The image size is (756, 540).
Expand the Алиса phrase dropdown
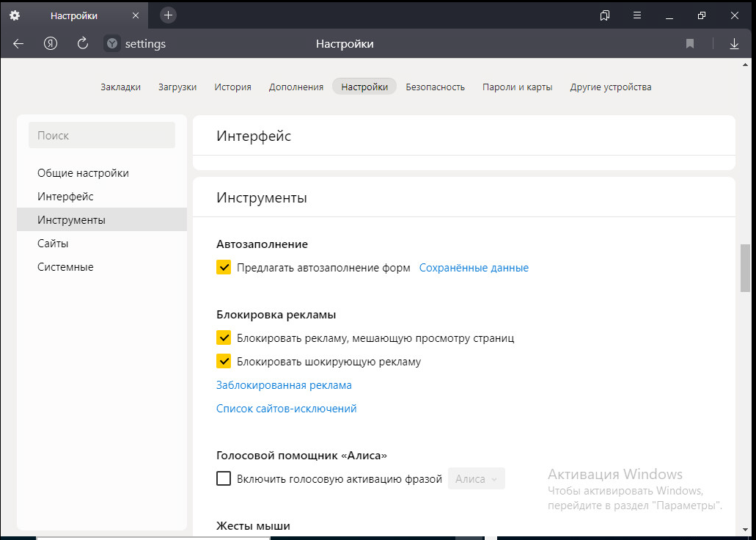tap(477, 479)
